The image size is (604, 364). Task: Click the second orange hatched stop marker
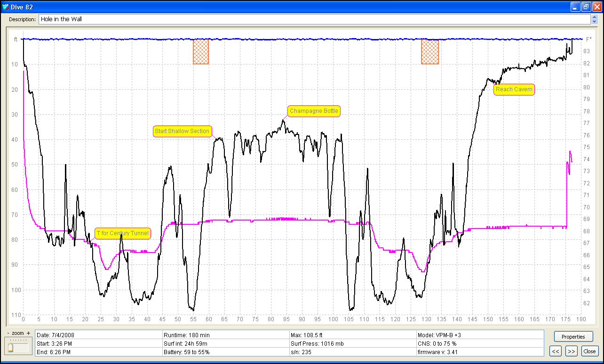click(429, 52)
